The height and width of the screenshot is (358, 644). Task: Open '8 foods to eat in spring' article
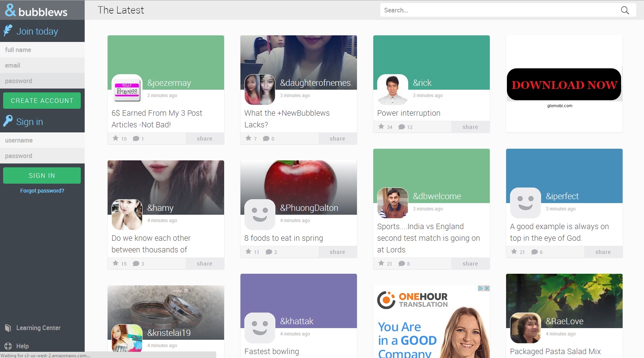pos(284,238)
